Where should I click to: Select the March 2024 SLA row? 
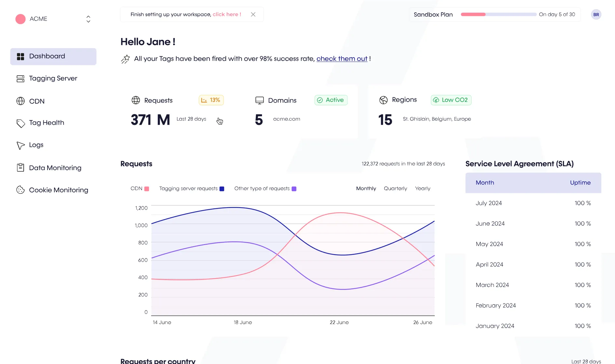[533, 285]
